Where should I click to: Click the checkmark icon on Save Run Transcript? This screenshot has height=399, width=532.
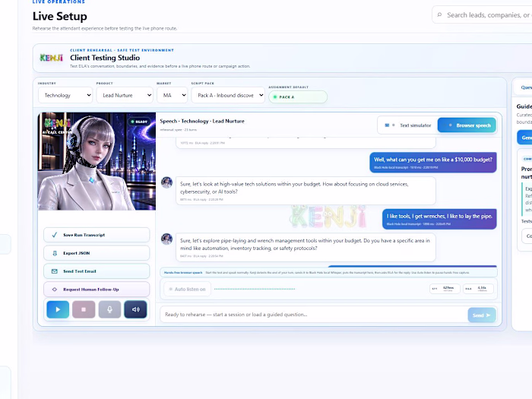click(54, 235)
